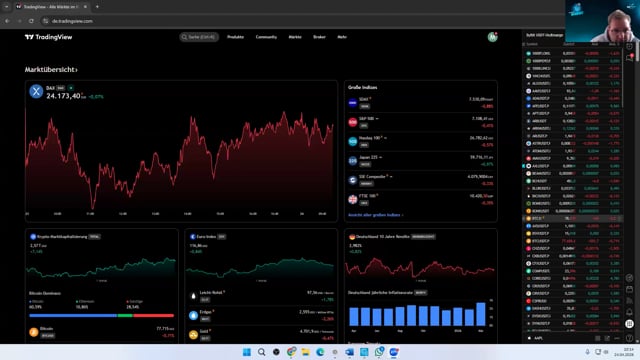The width and height of the screenshot is (640, 360).
Task: Open the green crypto market cap mini chart
Action: coord(101,267)
